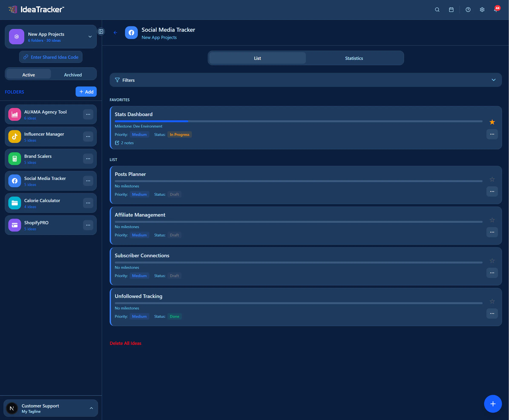Click the Filters label text

pos(128,80)
